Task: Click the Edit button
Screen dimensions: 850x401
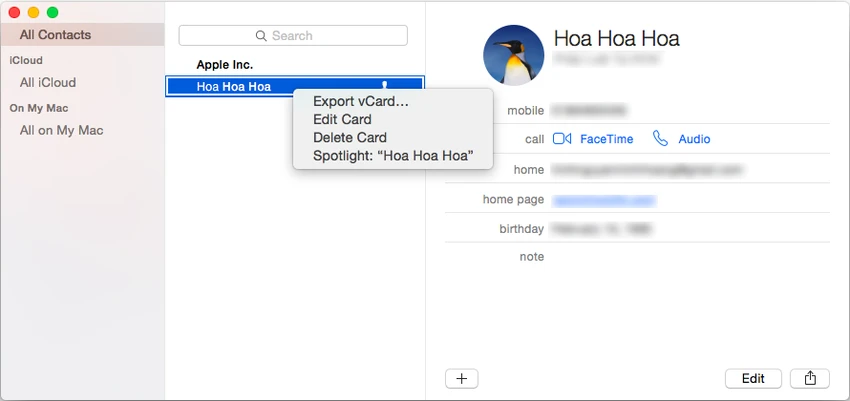Action: pyautogui.click(x=753, y=378)
